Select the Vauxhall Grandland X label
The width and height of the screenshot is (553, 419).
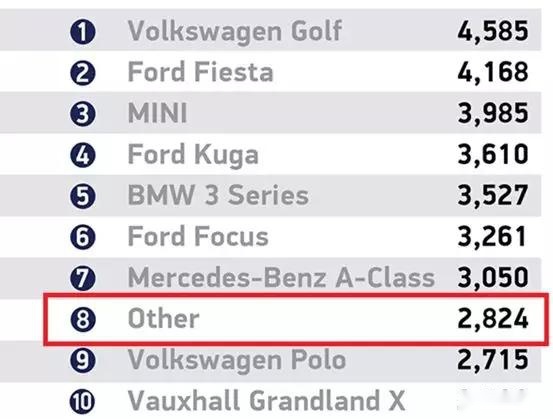click(266, 401)
